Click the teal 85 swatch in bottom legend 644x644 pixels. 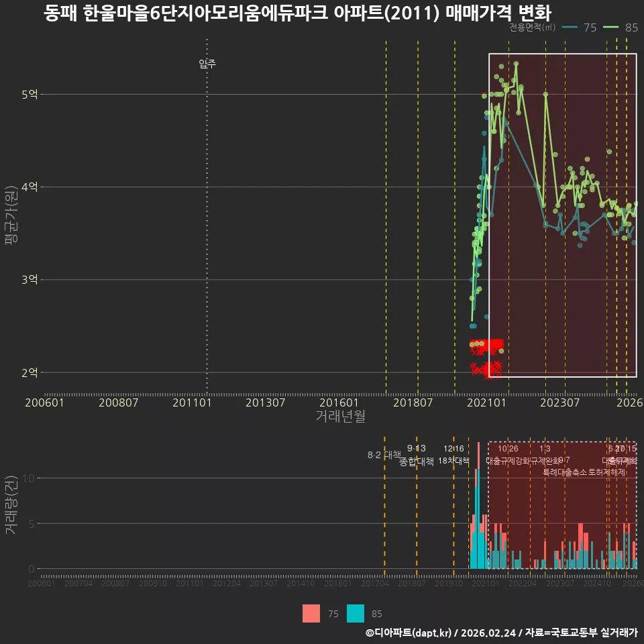pyautogui.click(x=356, y=614)
